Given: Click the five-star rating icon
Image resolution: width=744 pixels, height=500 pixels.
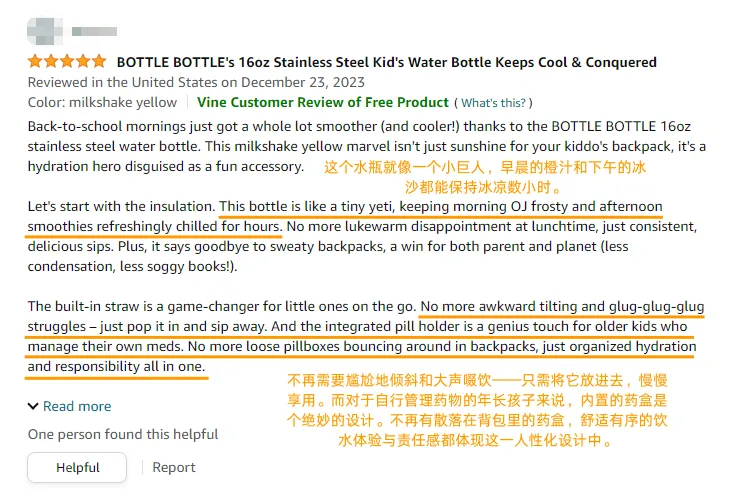Looking at the screenshot, I should coord(66,62).
